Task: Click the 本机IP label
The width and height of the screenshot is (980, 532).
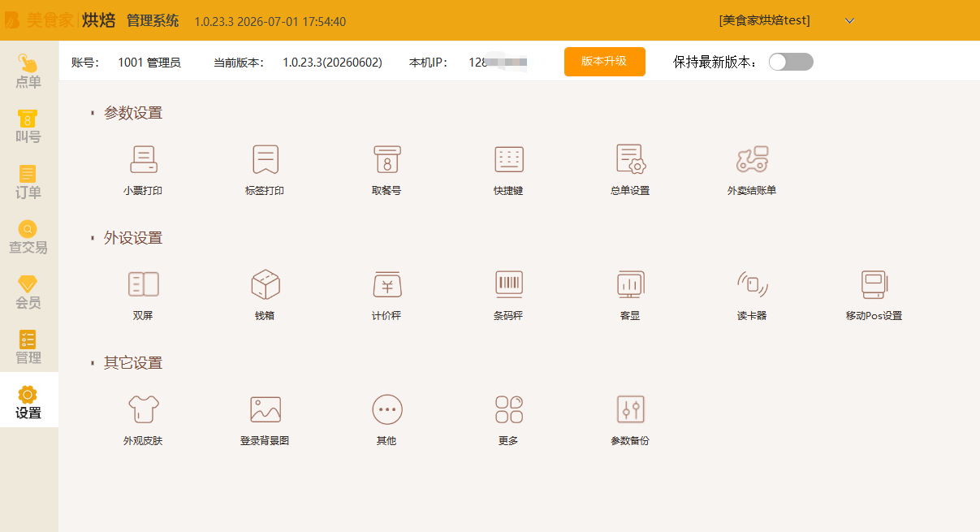Action: [x=430, y=62]
